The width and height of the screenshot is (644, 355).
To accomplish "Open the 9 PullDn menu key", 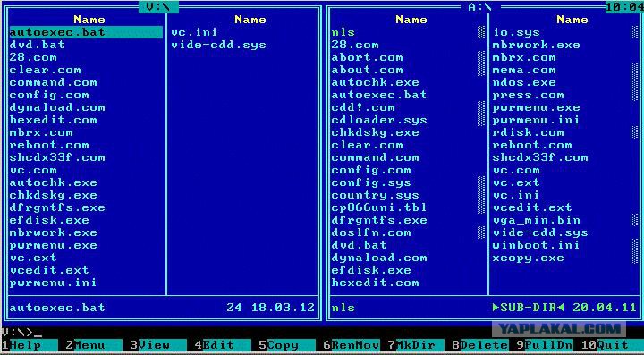I will pos(544,345).
